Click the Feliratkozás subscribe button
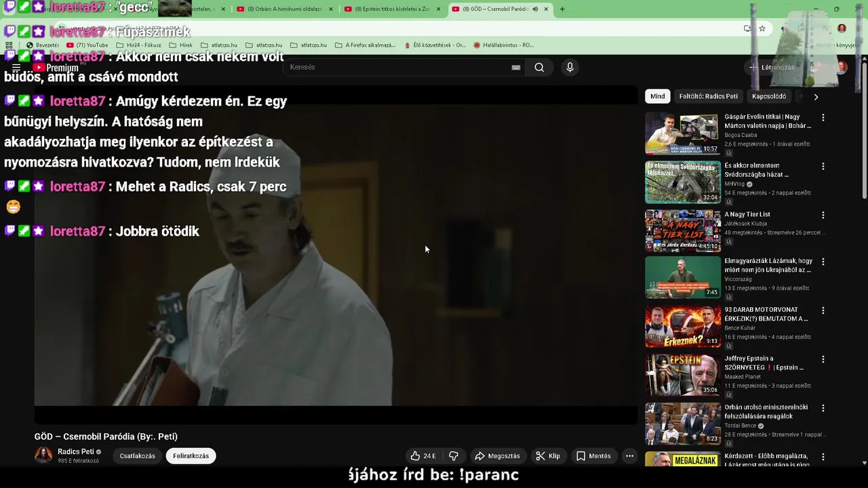The height and width of the screenshot is (488, 868). point(191,456)
